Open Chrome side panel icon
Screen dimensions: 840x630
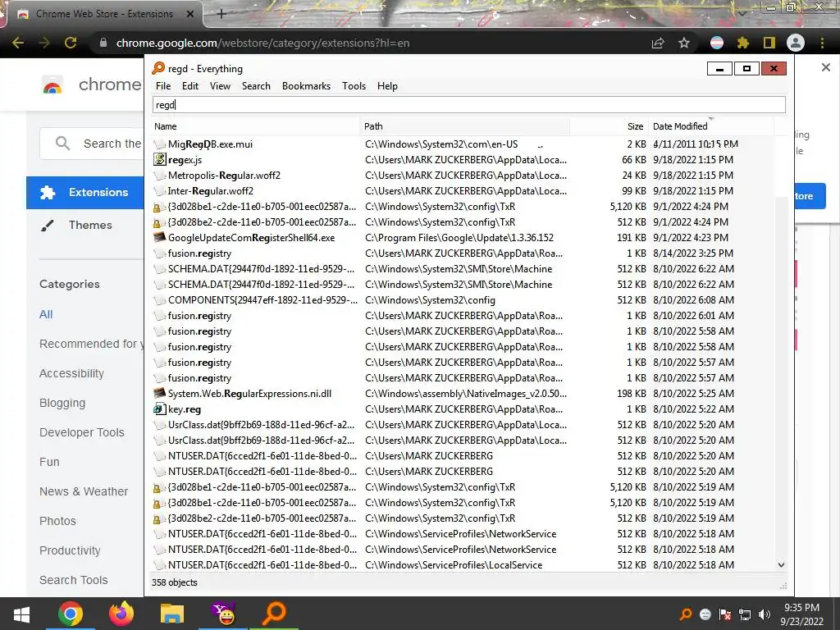(769, 43)
